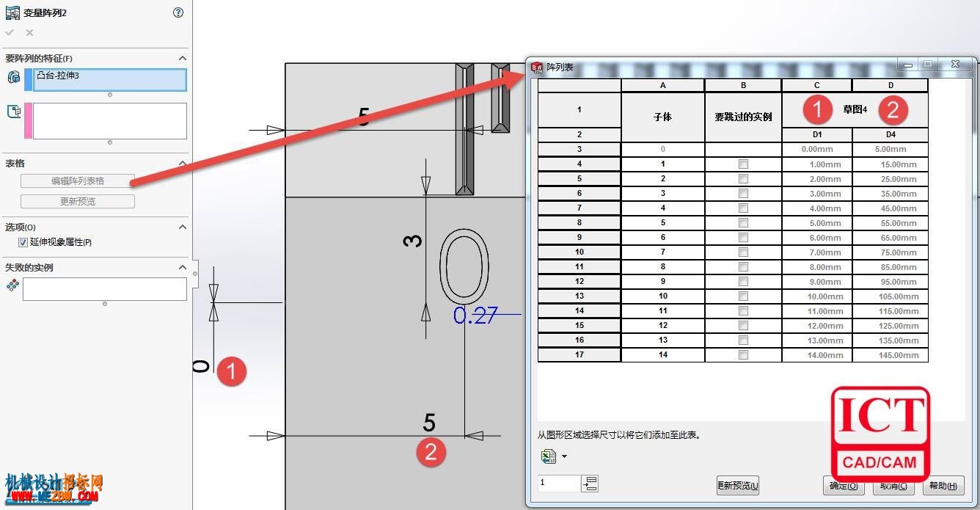Click the 7.00mm cell
Viewport: 980px width, 510px height.
click(817, 252)
